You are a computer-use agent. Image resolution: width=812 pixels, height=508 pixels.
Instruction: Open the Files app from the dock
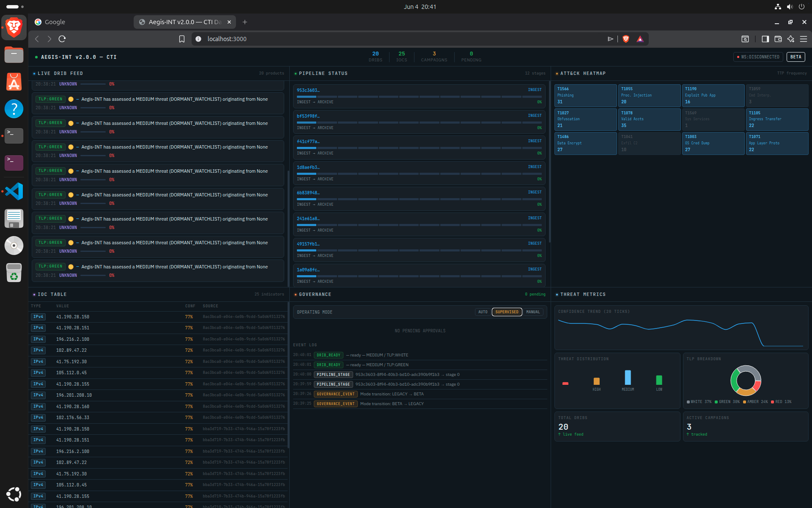tap(14, 55)
